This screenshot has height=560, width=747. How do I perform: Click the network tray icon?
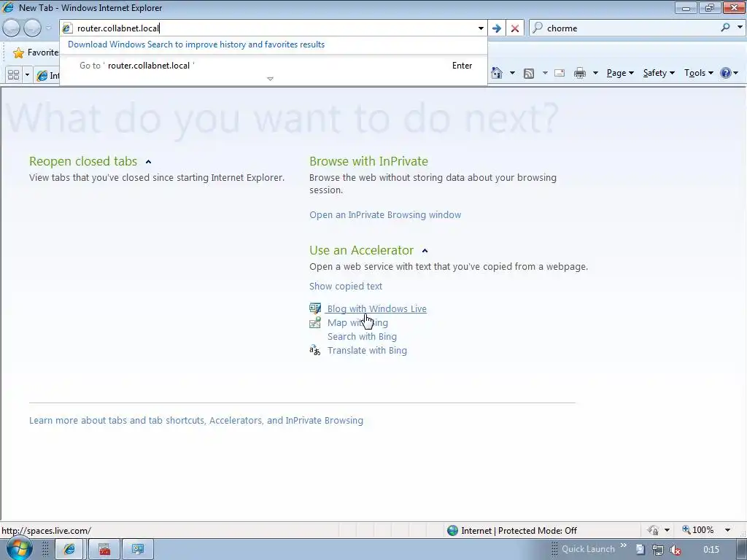(657, 550)
